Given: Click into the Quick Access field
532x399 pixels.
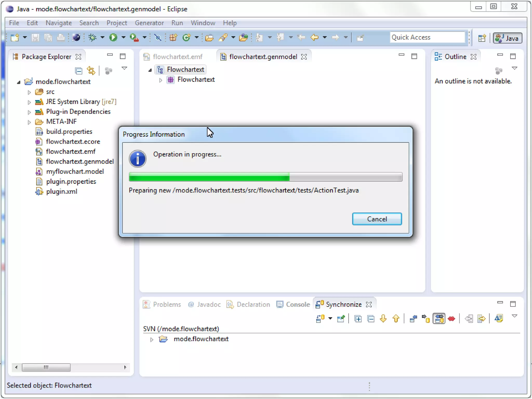Looking at the screenshot, I should (427, 37).
